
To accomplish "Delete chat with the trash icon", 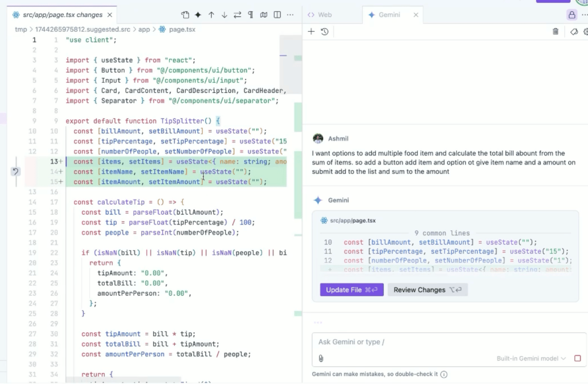I will click(x=556, y=31).
